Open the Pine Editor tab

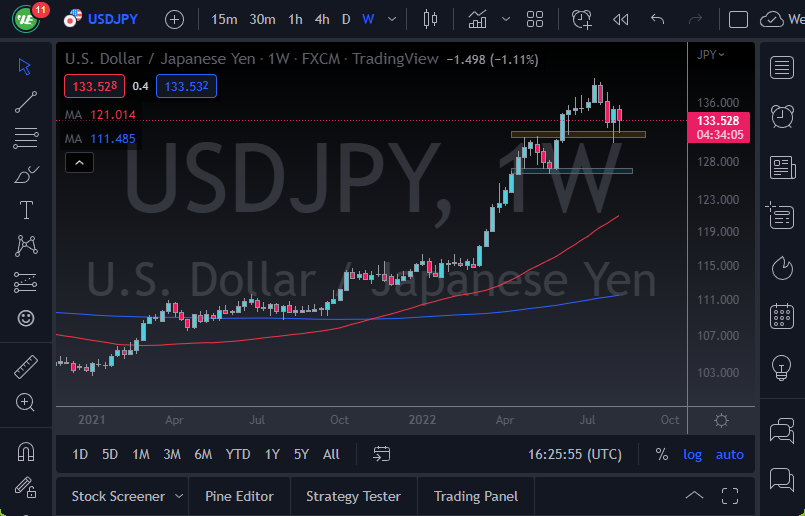point(239,496)
